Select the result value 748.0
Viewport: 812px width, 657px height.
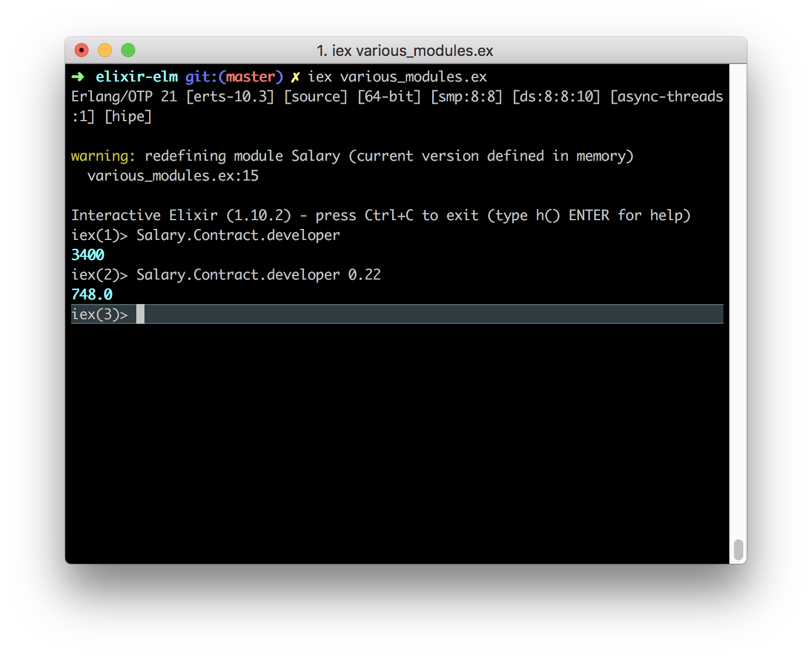[93, 294]
